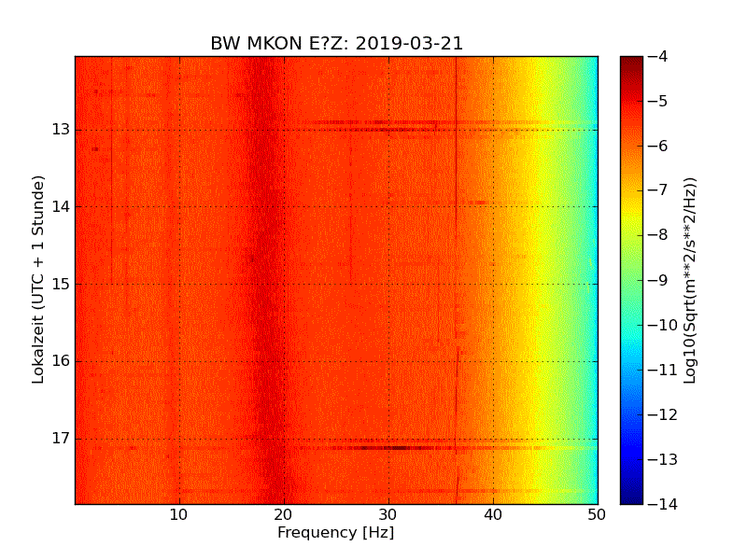The width and height of the screenshot is (747, 560).
Task: Click the y-axis tick label 15
Action: 61,284
